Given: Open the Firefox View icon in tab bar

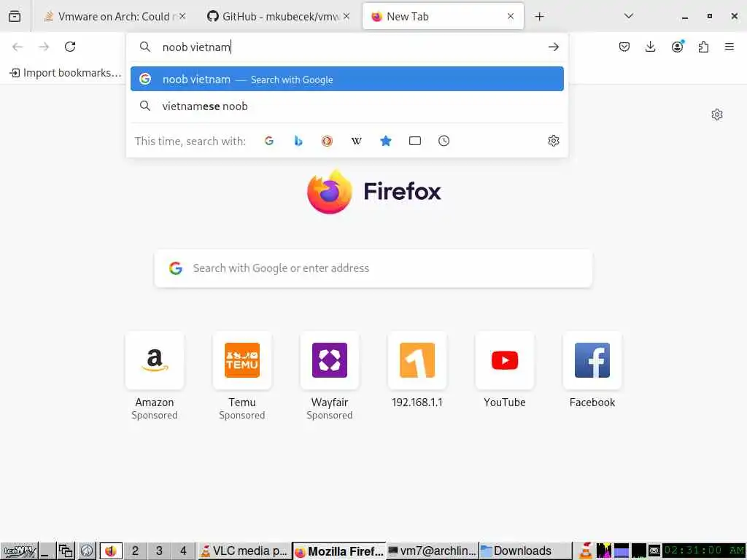Looking at the screenshot, I should pos(15,16).
